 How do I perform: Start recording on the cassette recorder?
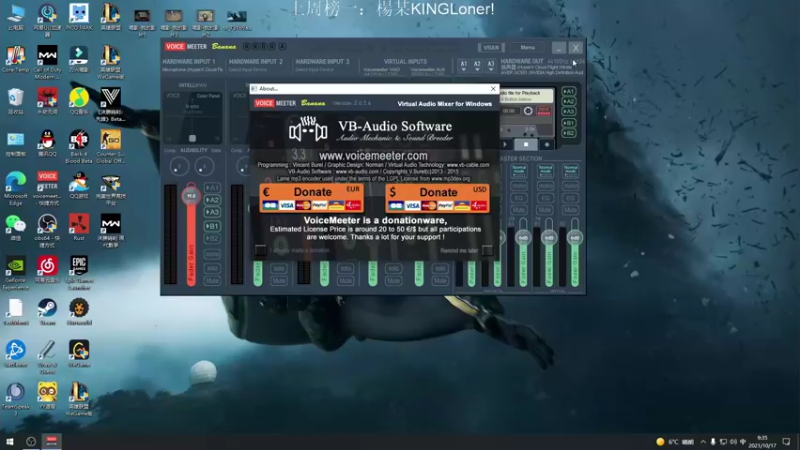pyautogui.click(x=546, y=144)
